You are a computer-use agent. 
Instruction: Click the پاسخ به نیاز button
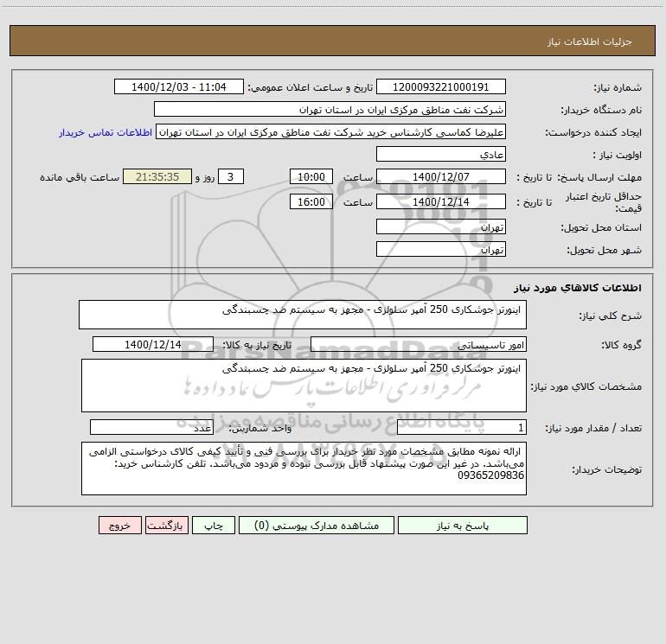point(463,526)
